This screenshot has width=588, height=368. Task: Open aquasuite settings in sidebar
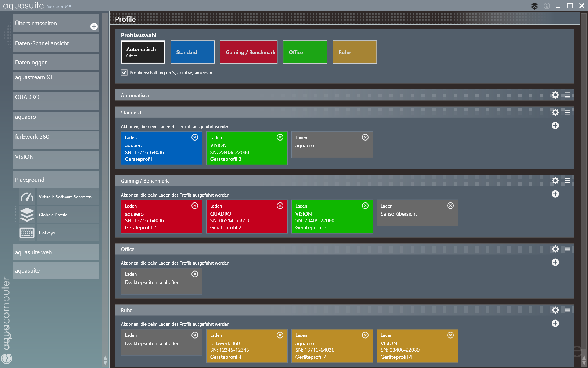click(56, 270)
